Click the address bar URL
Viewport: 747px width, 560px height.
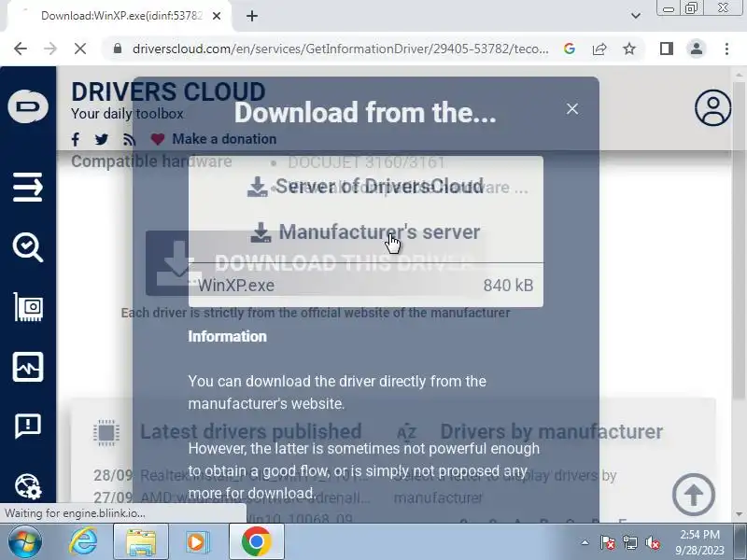[340, 49]
